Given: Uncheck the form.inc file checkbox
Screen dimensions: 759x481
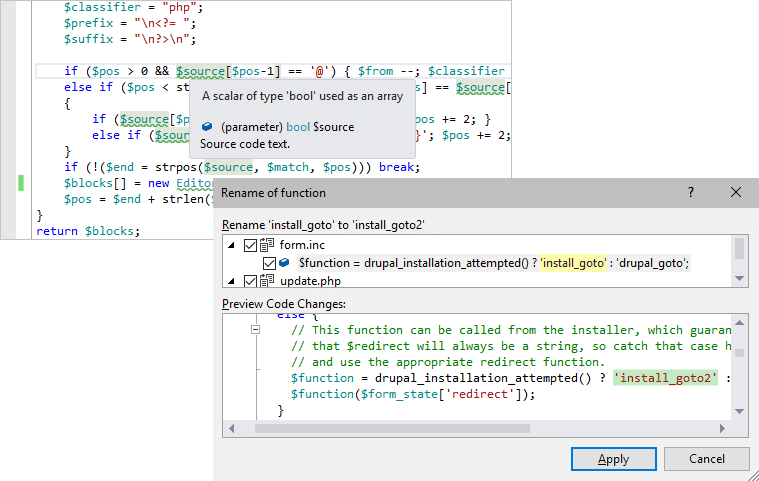Looking at the screenshot, I should click(250, 245).
